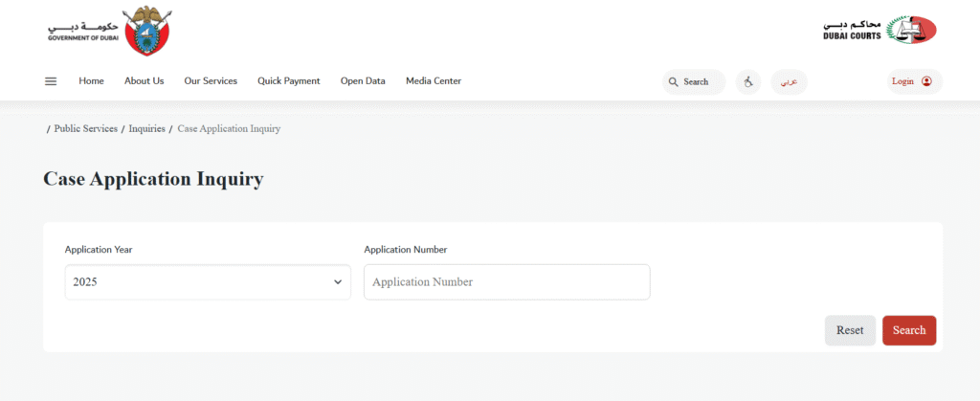
Task: Expand the Application Year dropdown
Action: tap(208, 282)
